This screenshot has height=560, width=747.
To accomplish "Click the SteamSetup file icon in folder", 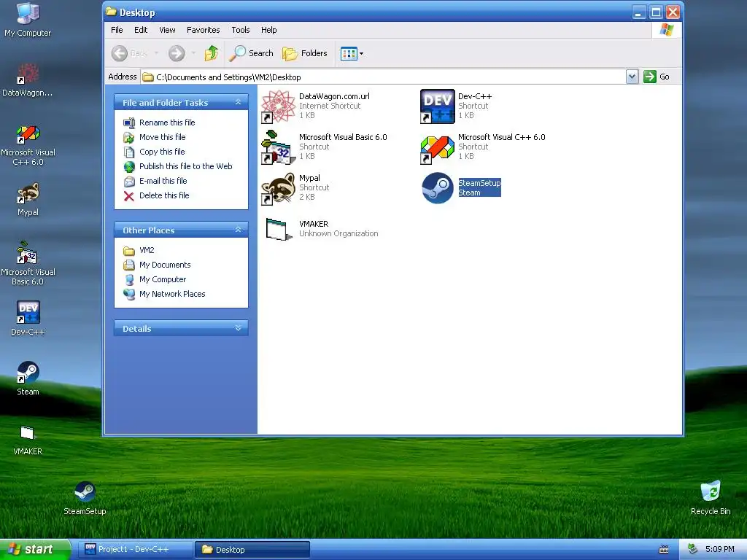I will click(438, 188).
